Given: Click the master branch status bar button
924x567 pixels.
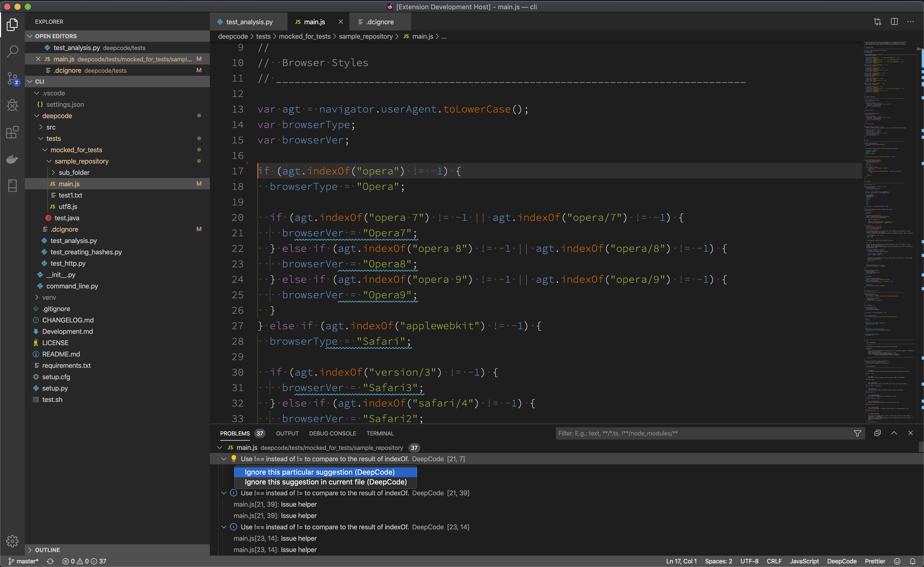Looking at the screenshot, I should pos(23,561).
